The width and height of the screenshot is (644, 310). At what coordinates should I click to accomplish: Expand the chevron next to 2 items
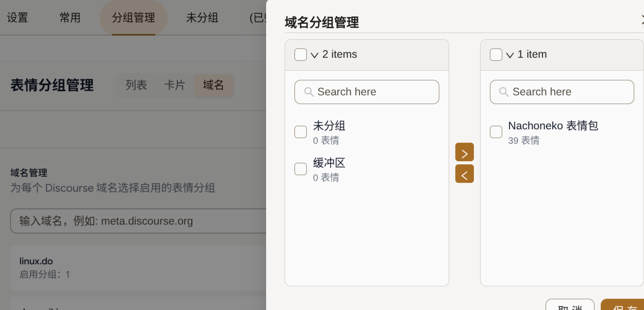click(315, 55)
